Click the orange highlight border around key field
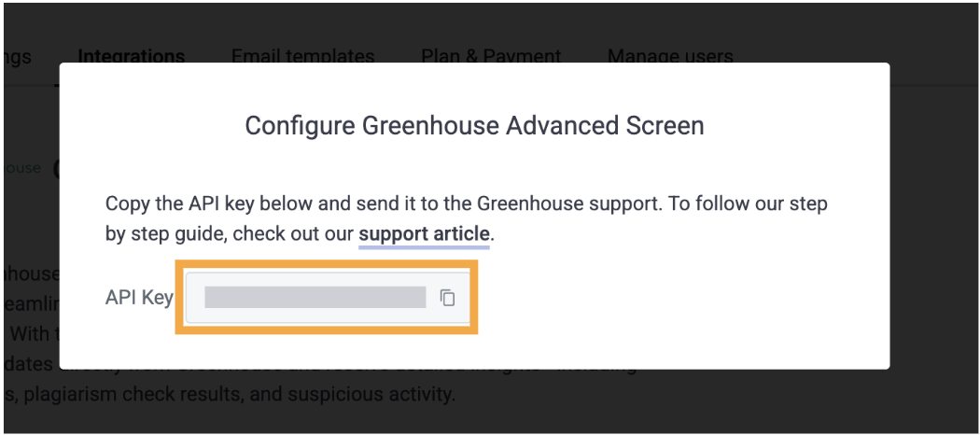 [x=327, y=265]
